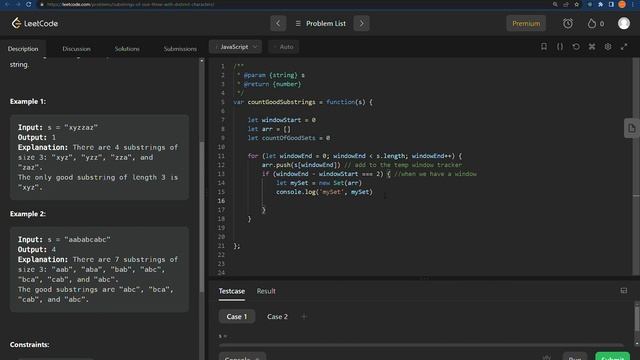Click the browser zoom magnifier icon
640x360 pixels.
tap(555, 4)
